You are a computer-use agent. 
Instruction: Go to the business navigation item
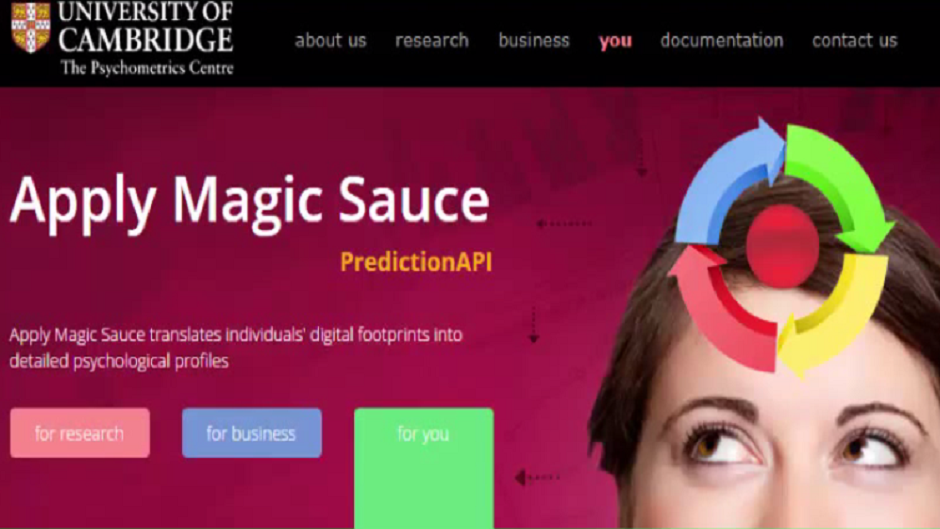[534, 40]
